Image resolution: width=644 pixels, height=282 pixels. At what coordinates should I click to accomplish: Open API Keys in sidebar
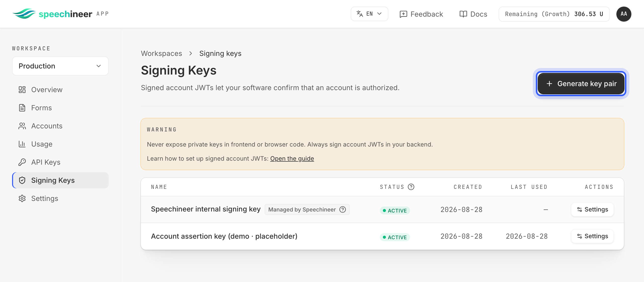[x=60, y=162]
